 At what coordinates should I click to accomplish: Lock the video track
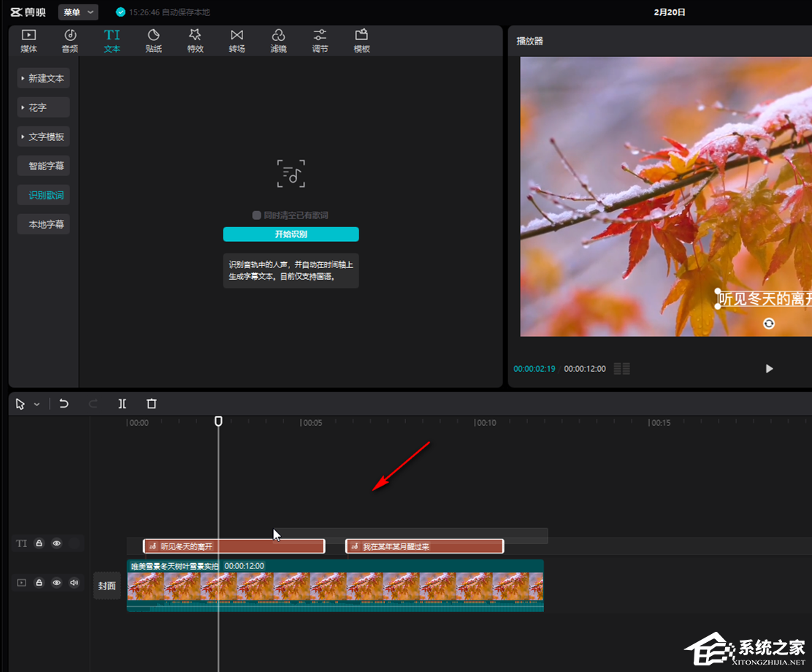click(39, 583)
